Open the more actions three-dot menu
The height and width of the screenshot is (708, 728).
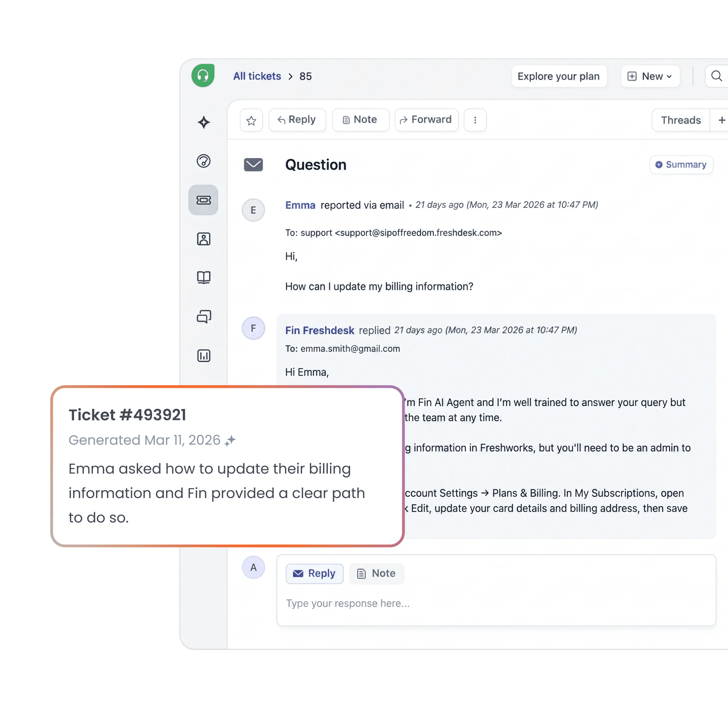click(x=475, y=120)
